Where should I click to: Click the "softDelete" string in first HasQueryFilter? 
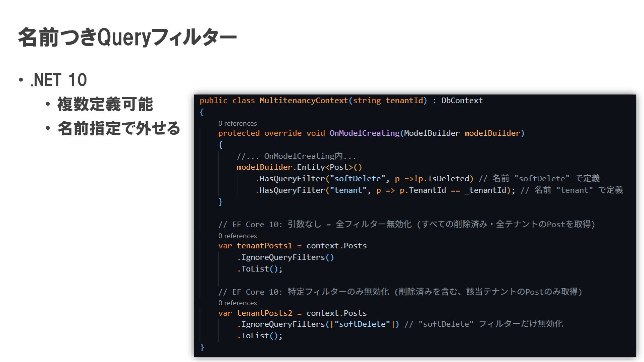tap(358, 179)
